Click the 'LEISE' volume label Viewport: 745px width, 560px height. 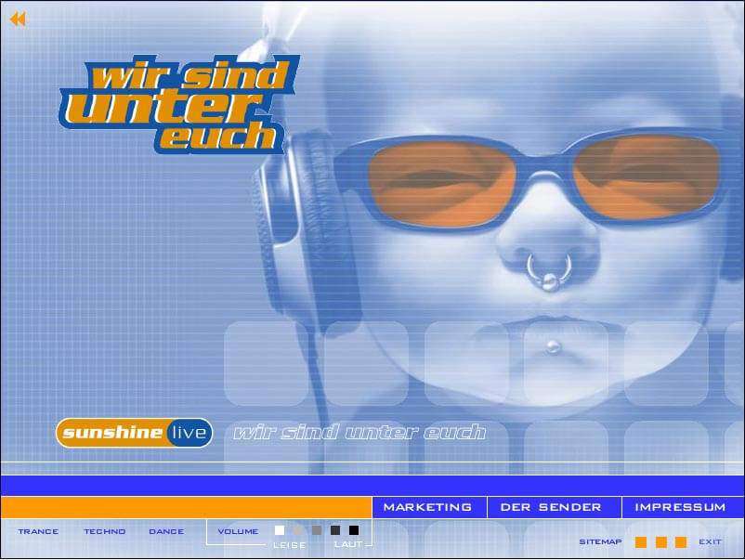tap(290, 545)
